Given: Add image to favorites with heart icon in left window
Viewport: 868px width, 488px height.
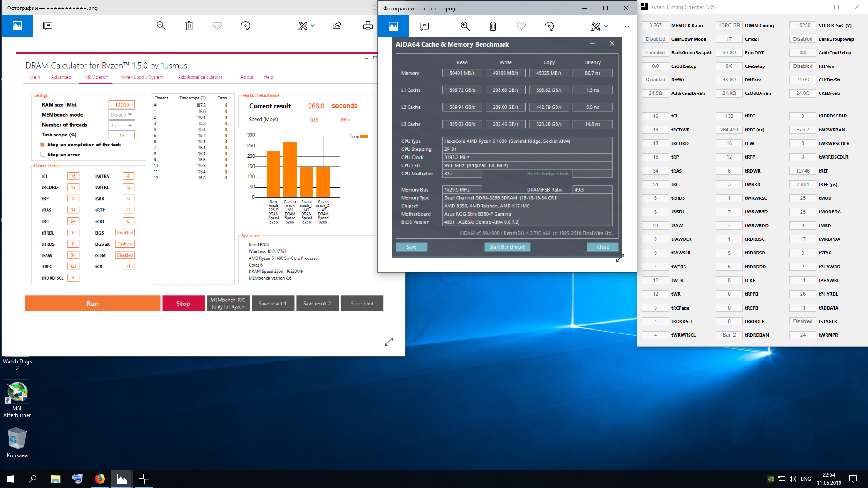Looking at the screenshot, I should coord(217,26).
